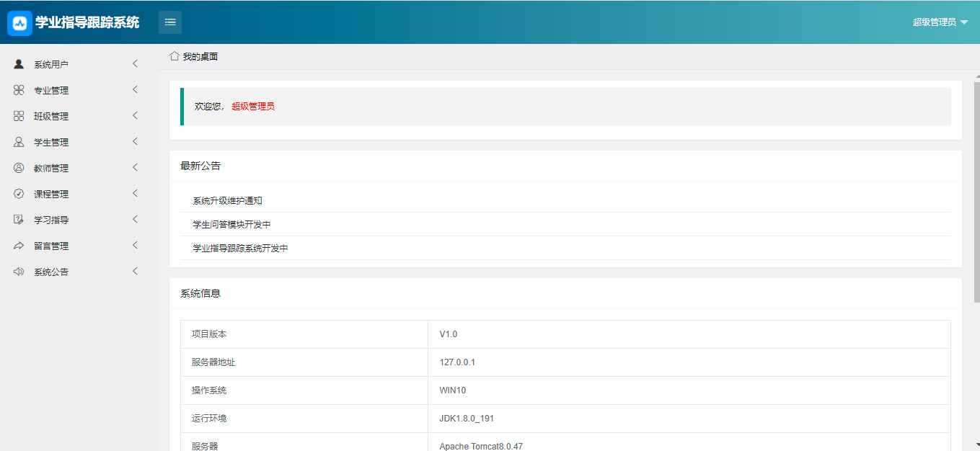The width and height of the screenshot is (980, 451).
Task: Click the 操作系统 table cell
Action: tap(304, 390)
